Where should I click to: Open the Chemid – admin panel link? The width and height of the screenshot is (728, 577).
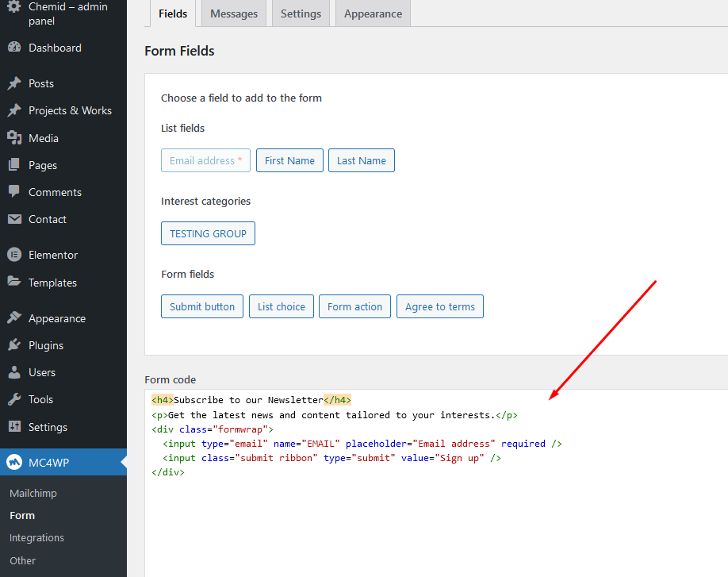coord(67,13)
